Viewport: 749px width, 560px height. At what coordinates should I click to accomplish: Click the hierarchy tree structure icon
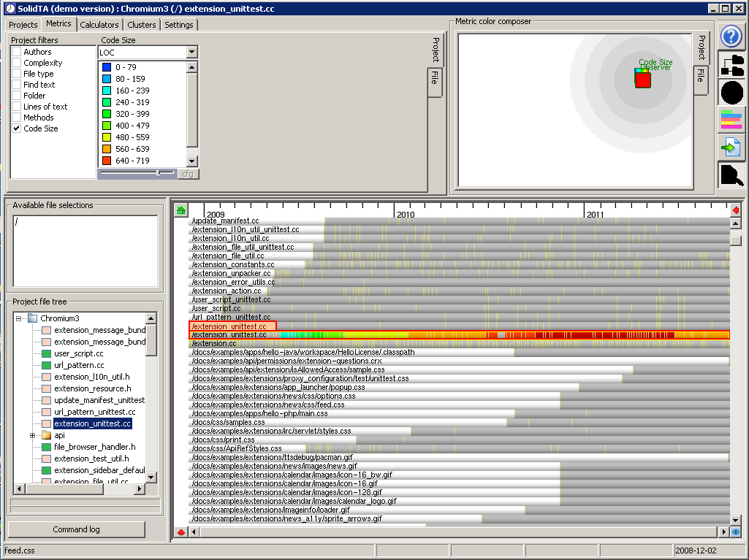click(731, 65)
